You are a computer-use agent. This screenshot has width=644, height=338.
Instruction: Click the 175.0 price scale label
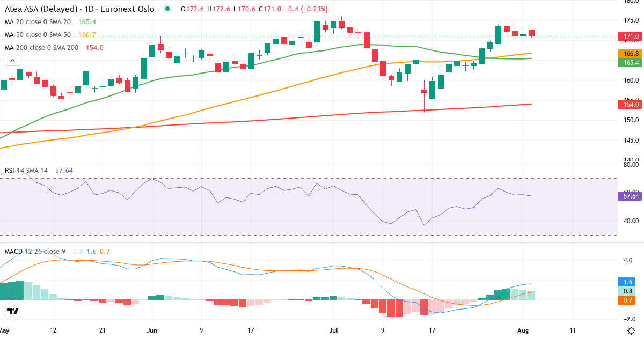click(631, 20)
